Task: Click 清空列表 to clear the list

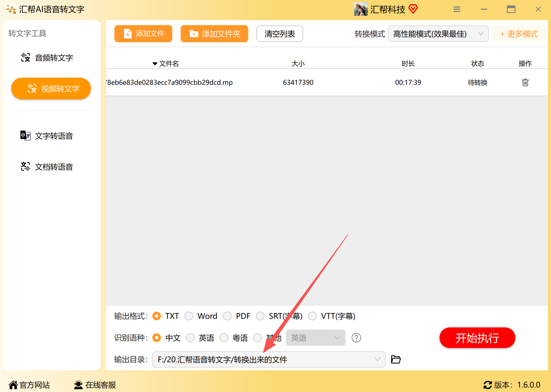Action: (280, 34)
